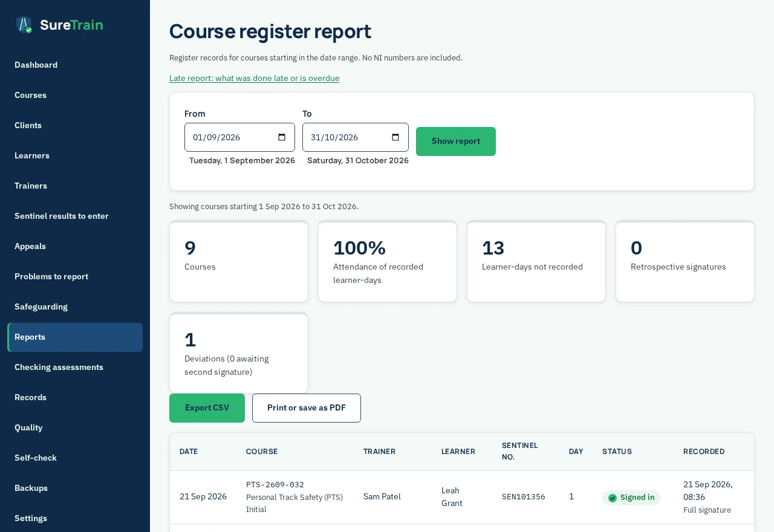The height and width of the screenshot is (532, 774).
Task: Open the From date calendar picker icon
Action: [x=282, y=137]
